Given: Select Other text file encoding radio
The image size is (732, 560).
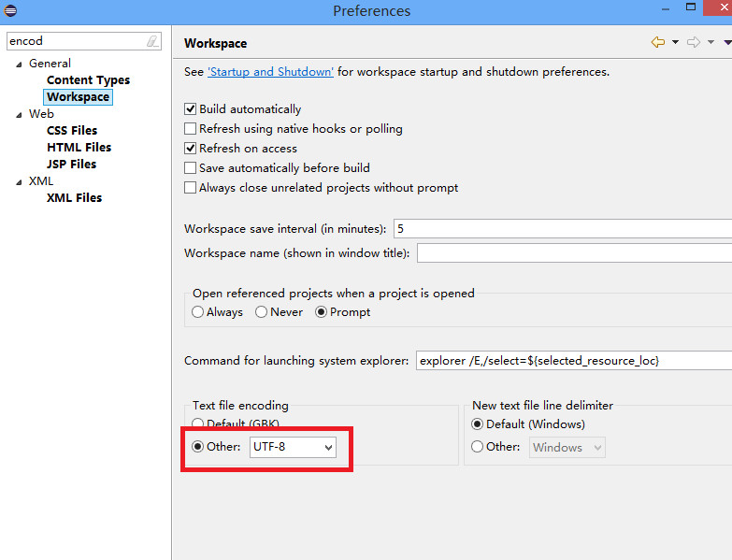Looking at the screenshot, I should click(x=197, y=447).
